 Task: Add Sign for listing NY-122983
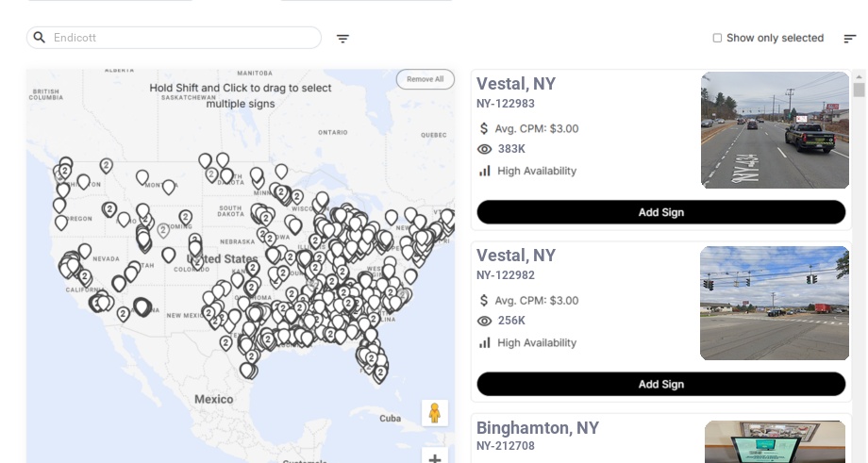click(660, 212)
